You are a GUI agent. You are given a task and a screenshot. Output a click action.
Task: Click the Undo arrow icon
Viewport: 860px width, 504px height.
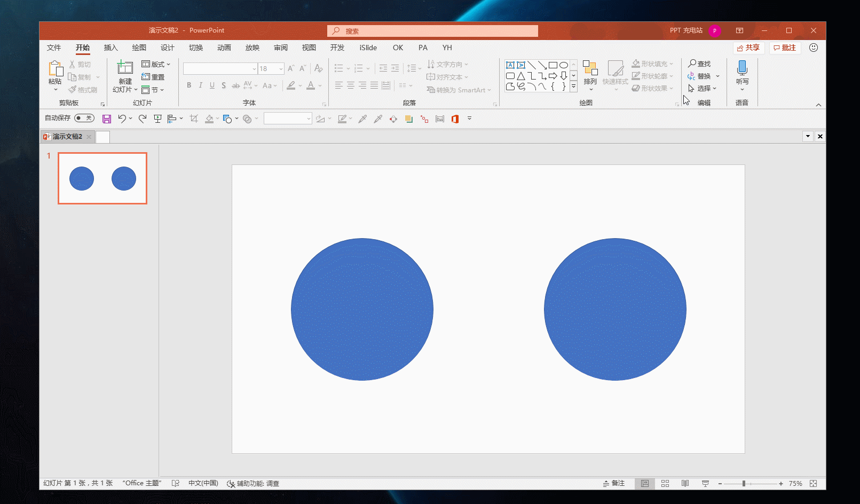point(122,119)
